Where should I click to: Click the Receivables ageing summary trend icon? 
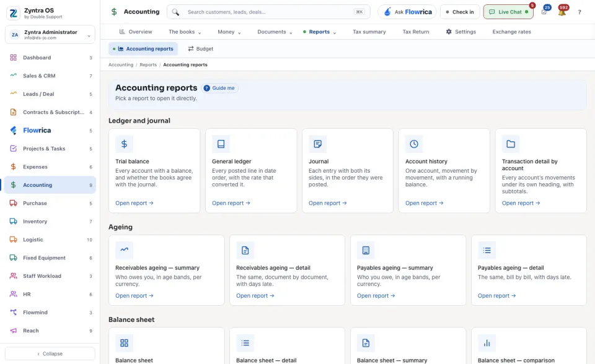pos(124,250)
